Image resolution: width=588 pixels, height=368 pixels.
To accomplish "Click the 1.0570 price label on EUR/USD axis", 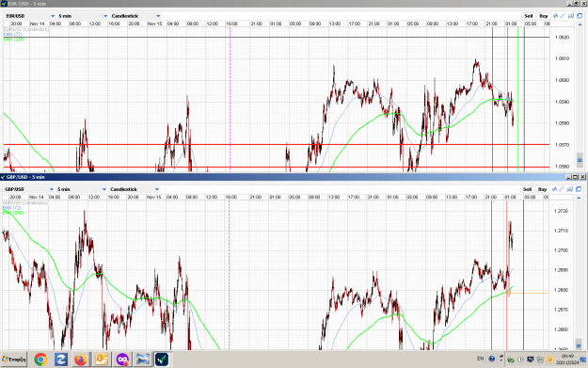I will (x=562, y=145).
